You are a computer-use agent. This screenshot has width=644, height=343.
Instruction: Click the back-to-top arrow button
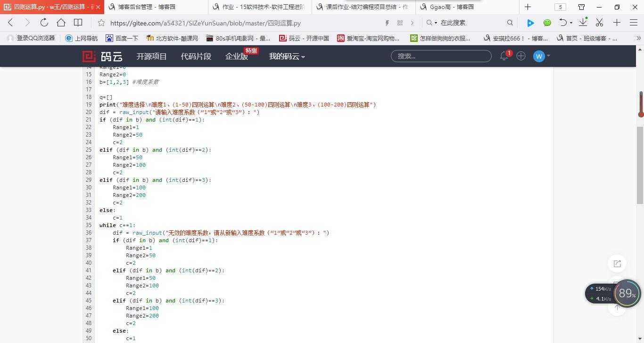[617, 308]
